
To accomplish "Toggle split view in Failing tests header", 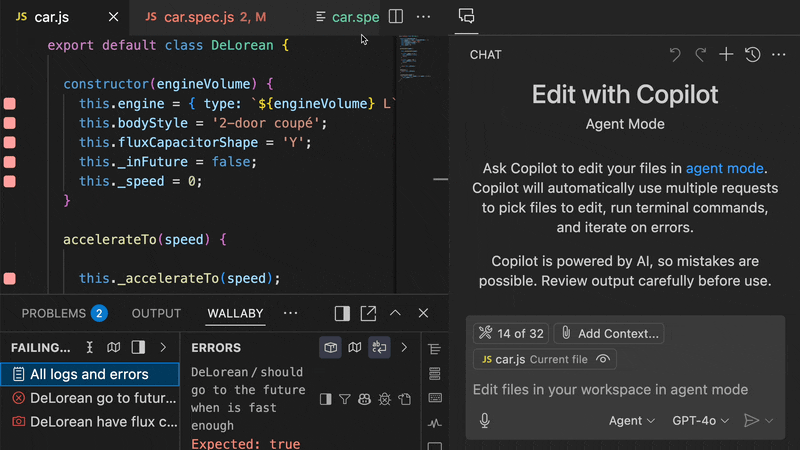I will [x=138, y=347].
